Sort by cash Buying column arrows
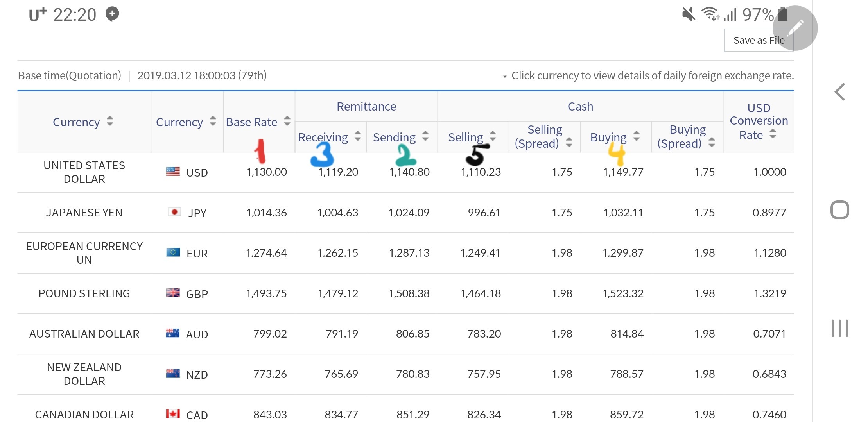 (x=637, y=136)
